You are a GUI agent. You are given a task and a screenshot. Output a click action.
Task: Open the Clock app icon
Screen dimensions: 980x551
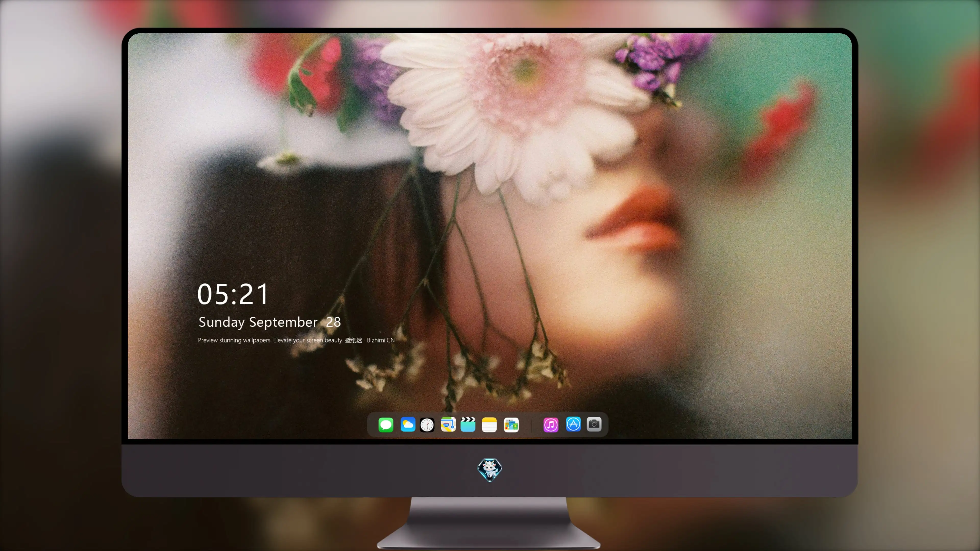tap(427, 425)
